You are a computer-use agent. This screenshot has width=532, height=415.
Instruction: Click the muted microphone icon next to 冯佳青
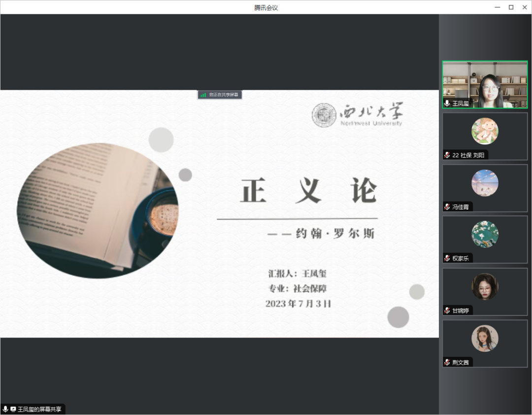pyautogui.click(x=447, y=207)
